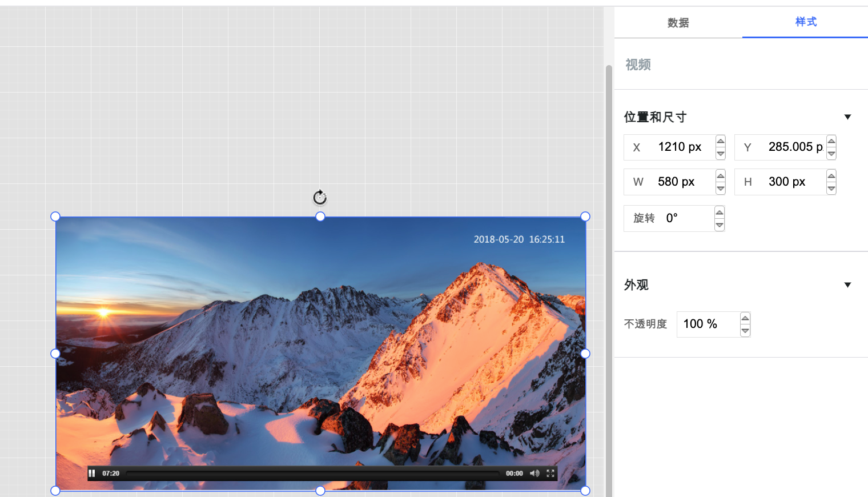Decrease 旋转 angle with down arrow
868x497 pixels.
(x=720, y=225)
